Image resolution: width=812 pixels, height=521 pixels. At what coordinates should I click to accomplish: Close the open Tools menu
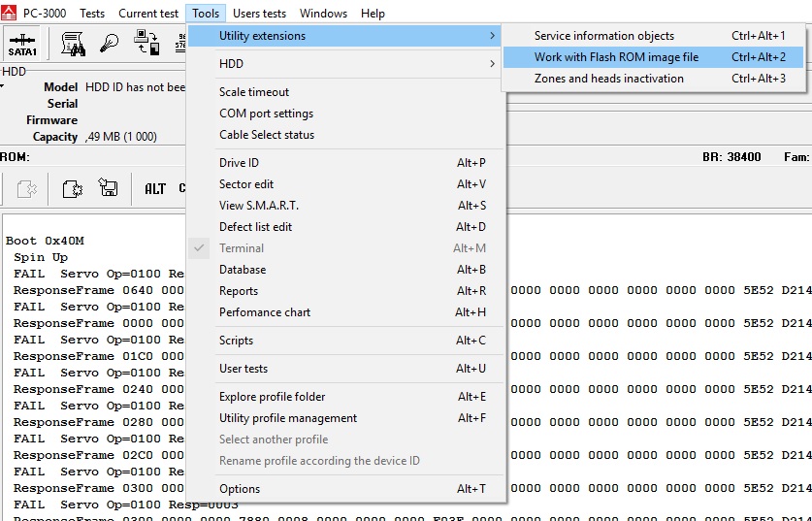coord(206,14)
